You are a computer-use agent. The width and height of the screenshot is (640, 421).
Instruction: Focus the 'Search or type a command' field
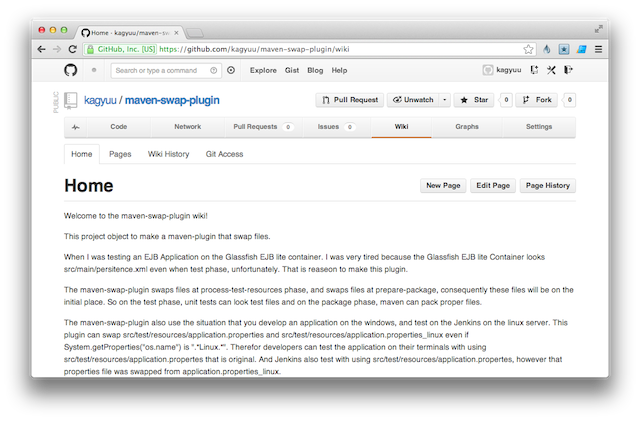coord(158,70)
